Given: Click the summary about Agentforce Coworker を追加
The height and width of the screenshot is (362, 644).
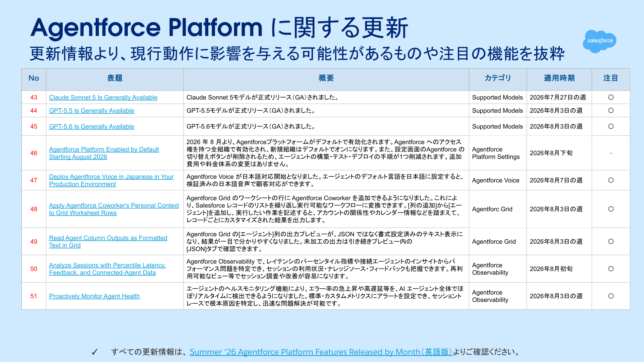Looking at the screenshot, I should pyautogui.click(x=324, y=209).
